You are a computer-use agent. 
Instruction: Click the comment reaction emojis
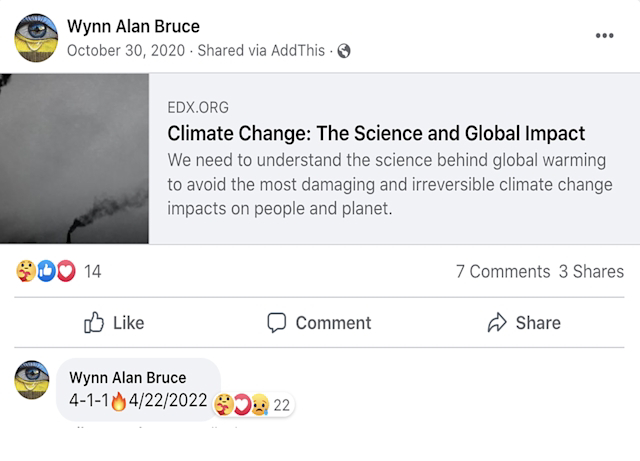pyautogui.click(x=242, y=404)
